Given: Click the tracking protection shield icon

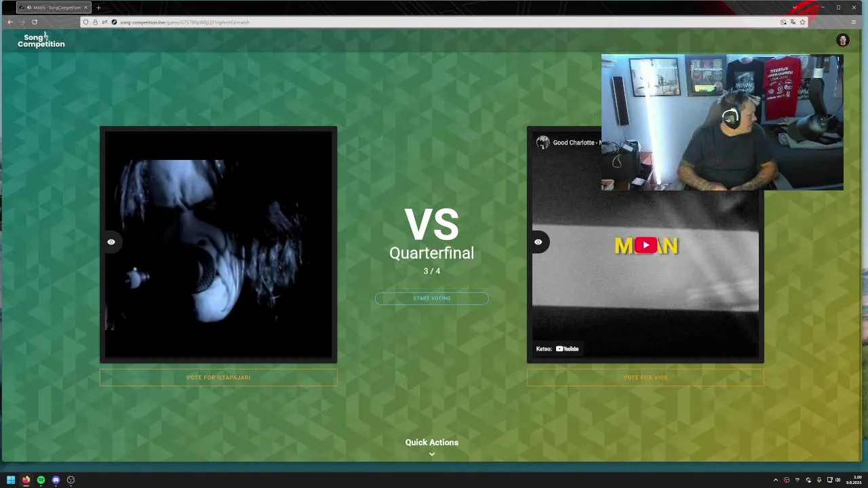Looking at the screenshot, I should [x=85, y=22].
